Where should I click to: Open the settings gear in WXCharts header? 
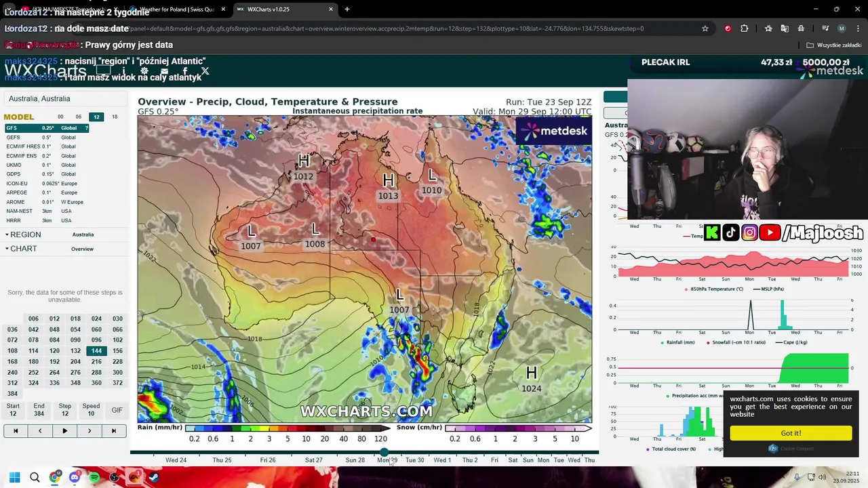pos(144,71)
